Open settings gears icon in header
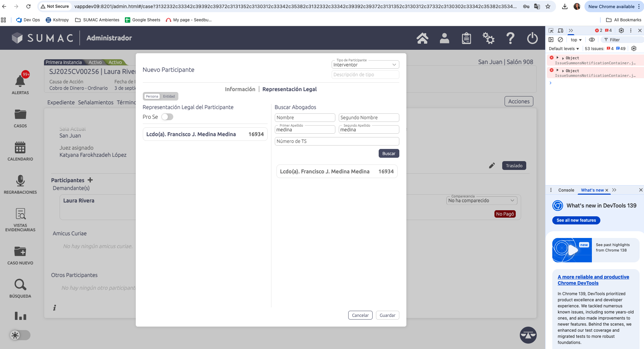Screen dimensions: 644x349 (488, 38)
